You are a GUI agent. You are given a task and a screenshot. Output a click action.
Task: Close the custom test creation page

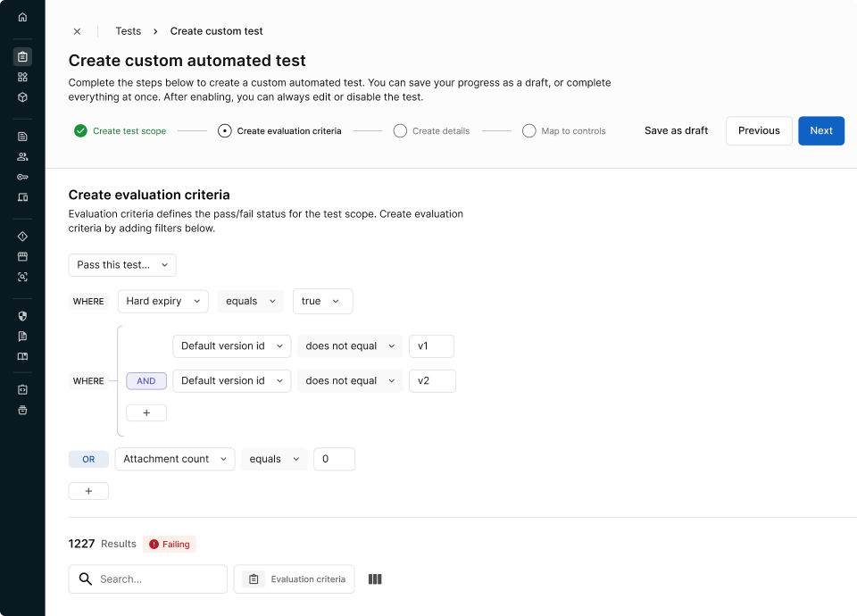pyautogui.click(x=77, y=31)
